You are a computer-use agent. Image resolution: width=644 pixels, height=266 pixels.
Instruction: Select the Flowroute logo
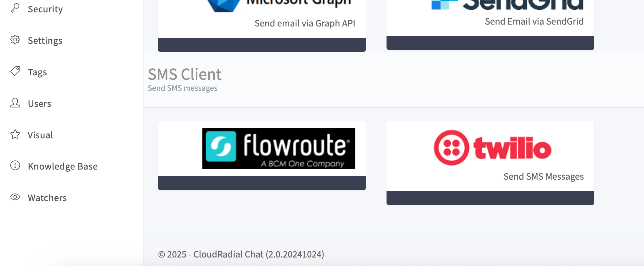click(x=279, y=149)
